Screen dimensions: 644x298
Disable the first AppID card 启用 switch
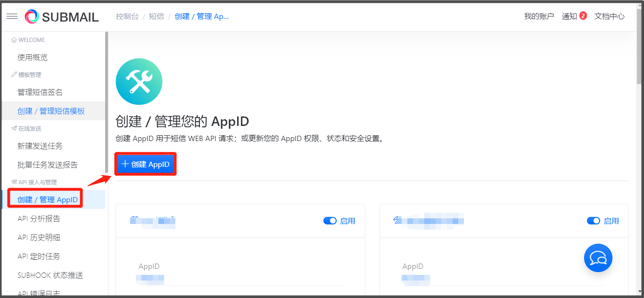tap(330, 221)
